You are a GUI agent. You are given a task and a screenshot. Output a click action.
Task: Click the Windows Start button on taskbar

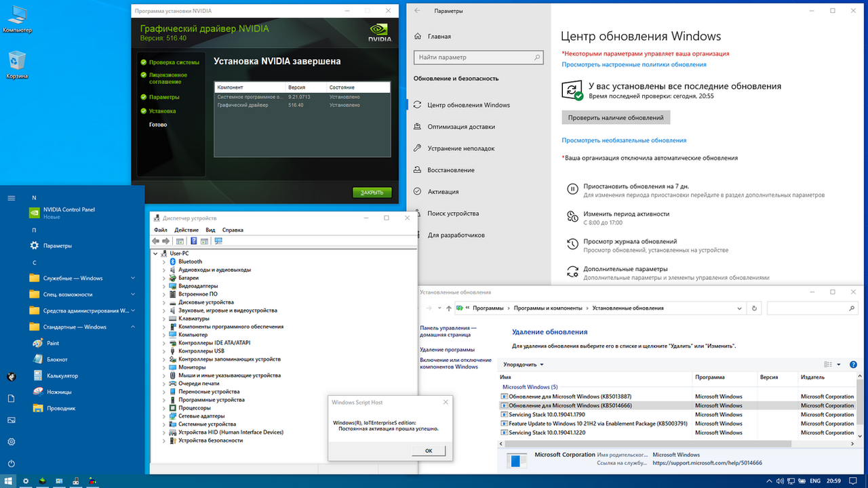9,481
